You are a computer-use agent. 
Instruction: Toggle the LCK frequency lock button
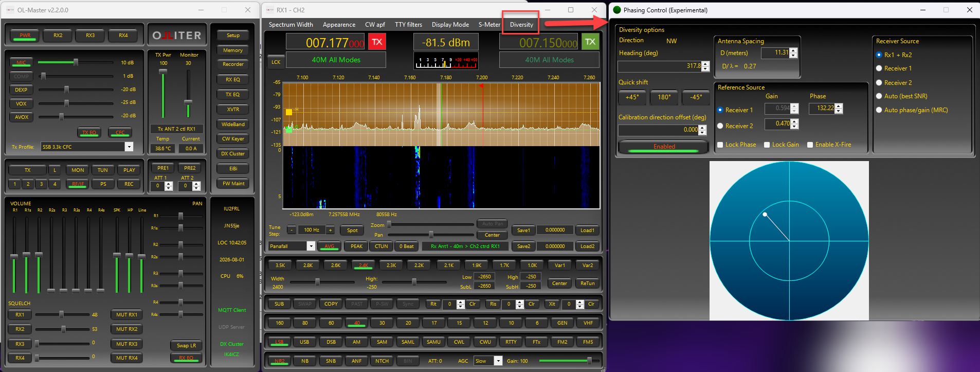click(276, 62)
